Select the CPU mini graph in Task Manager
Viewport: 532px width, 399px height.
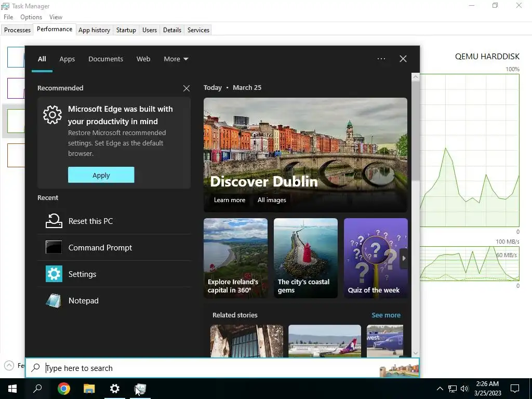[16, 57]
